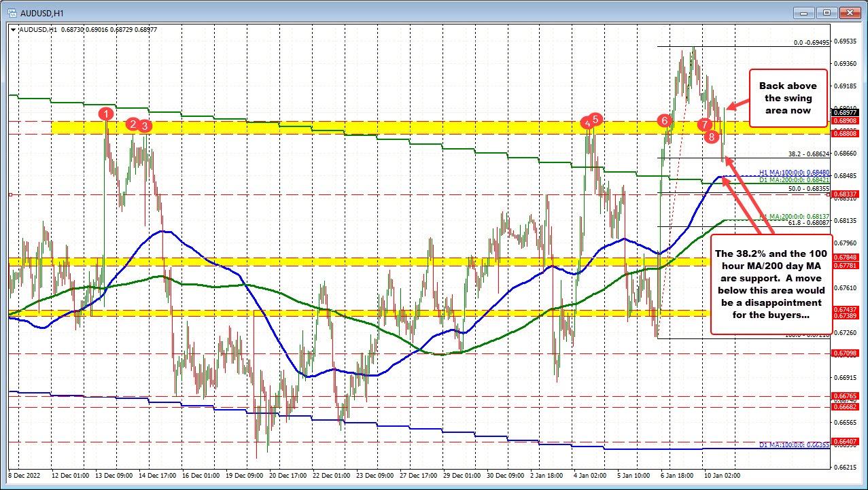
Task: Click red circle marker number 1
Action: [x=106, y=113]
